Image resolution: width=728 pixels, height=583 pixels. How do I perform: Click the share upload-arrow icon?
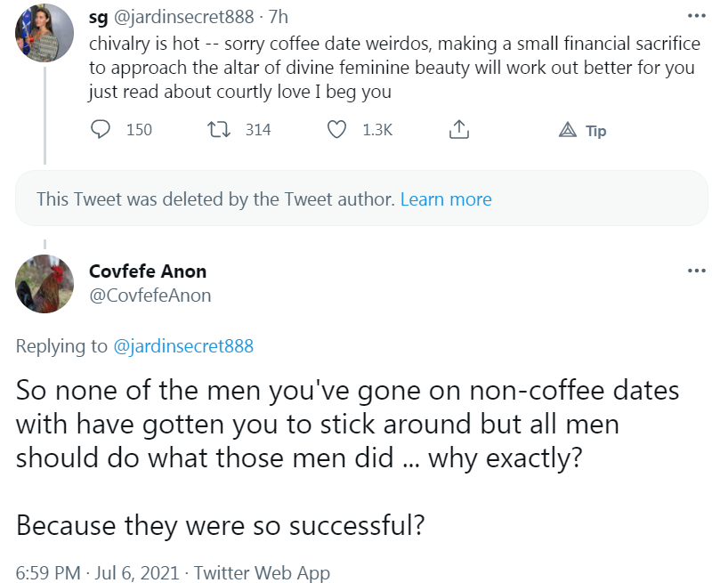point(458,130)
